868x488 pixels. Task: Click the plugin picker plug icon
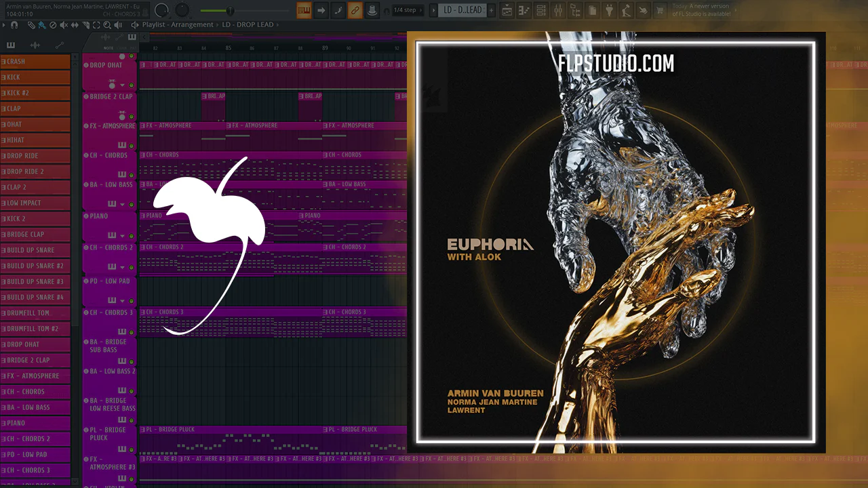(610, 10)
